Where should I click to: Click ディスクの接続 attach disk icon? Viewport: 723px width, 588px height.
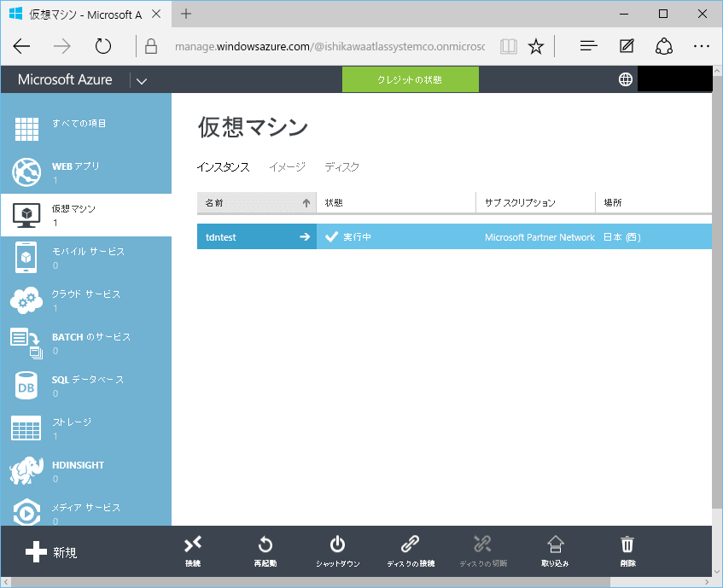pos(410,544)
